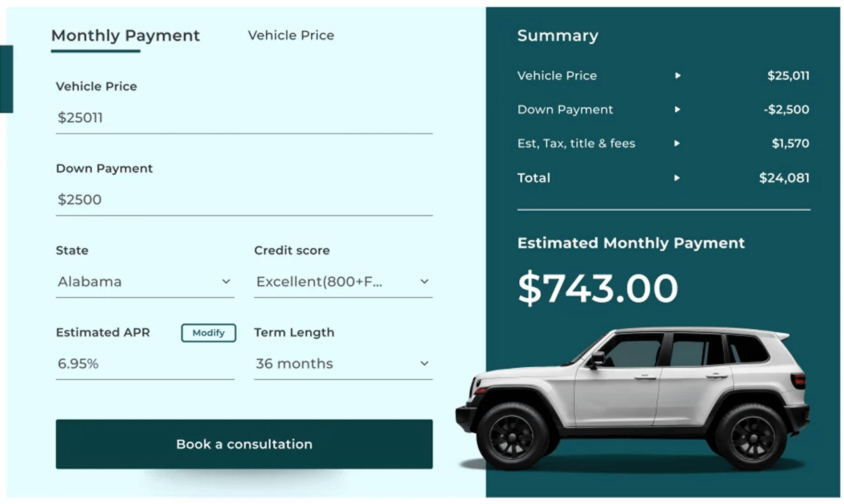Click the Book a consultation button
The width and height of the screenshot is (844, 504).
[244, 444]
